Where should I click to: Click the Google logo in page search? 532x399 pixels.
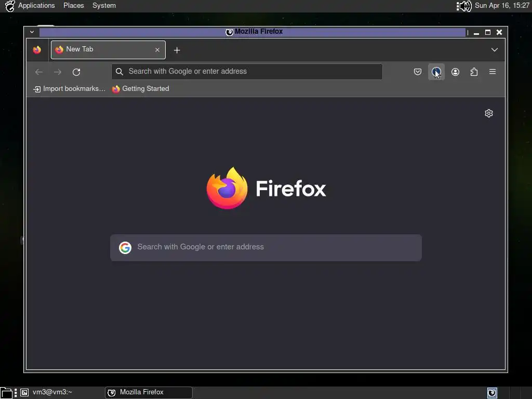click(x=125, y=248)
